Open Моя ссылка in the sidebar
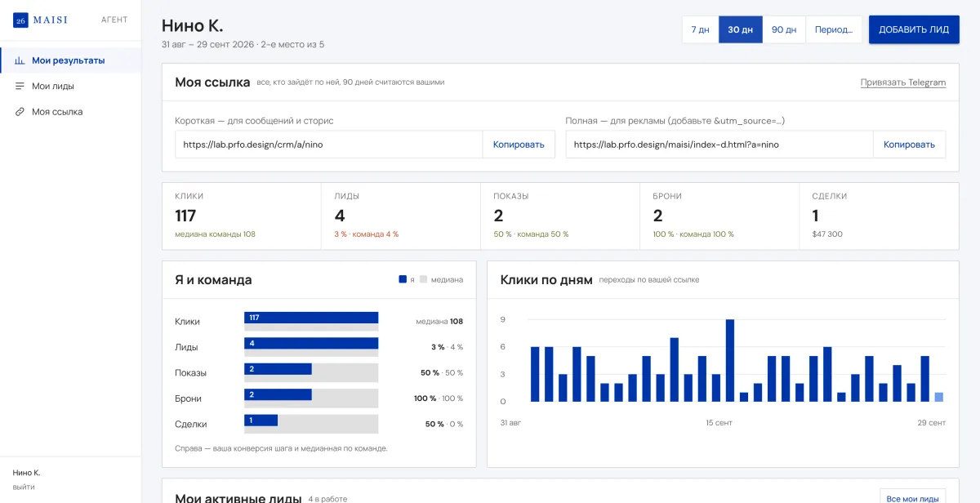 point(70,112)
